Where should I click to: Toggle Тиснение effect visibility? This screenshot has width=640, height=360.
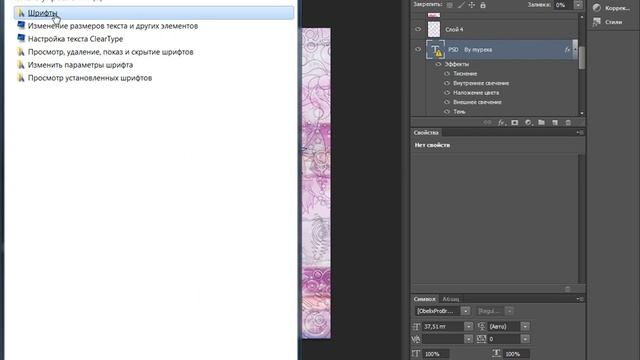point(447,73)
